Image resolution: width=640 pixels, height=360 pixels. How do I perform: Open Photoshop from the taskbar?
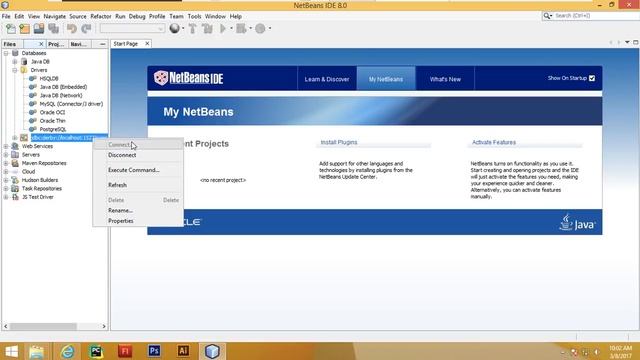[x=154, y=351]
